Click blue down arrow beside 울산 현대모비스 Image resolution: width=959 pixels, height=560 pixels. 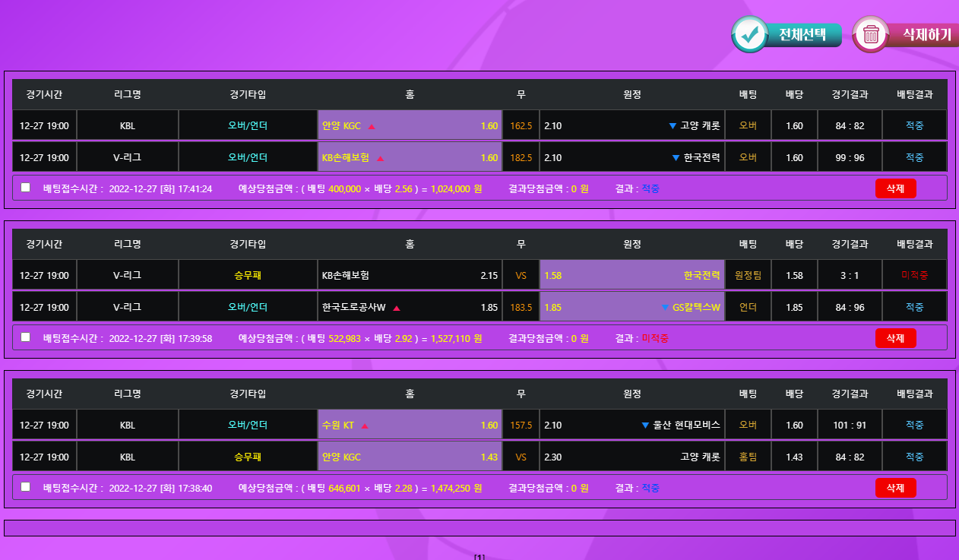645,426
